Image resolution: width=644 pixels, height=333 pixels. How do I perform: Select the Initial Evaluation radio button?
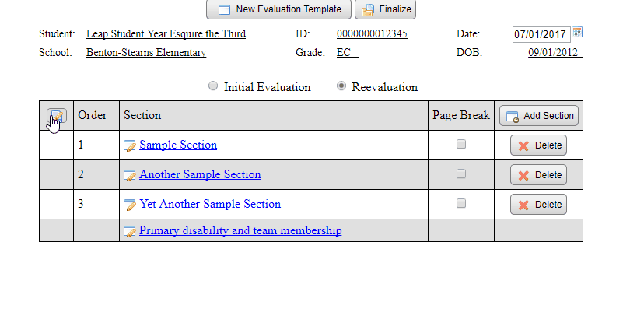tap(213, 86)
